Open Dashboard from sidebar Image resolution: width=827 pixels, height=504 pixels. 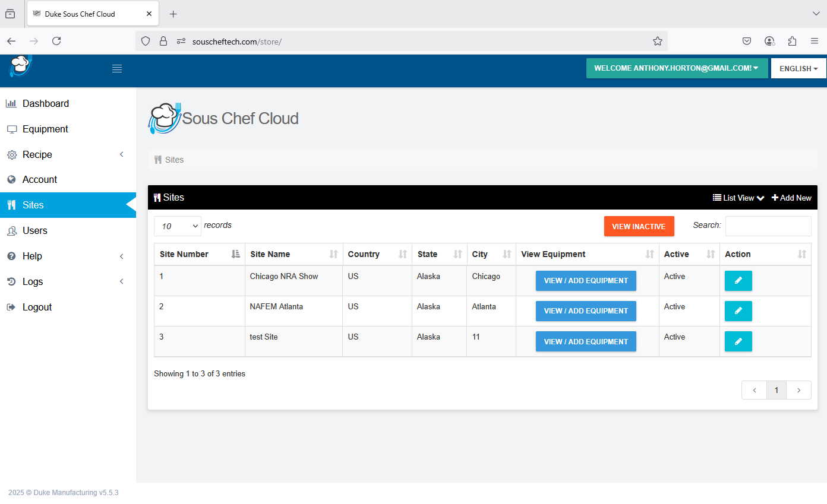coord(68,103)
